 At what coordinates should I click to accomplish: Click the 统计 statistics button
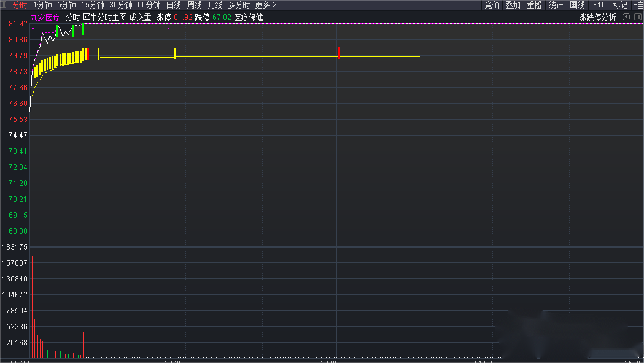coord(556,5)
